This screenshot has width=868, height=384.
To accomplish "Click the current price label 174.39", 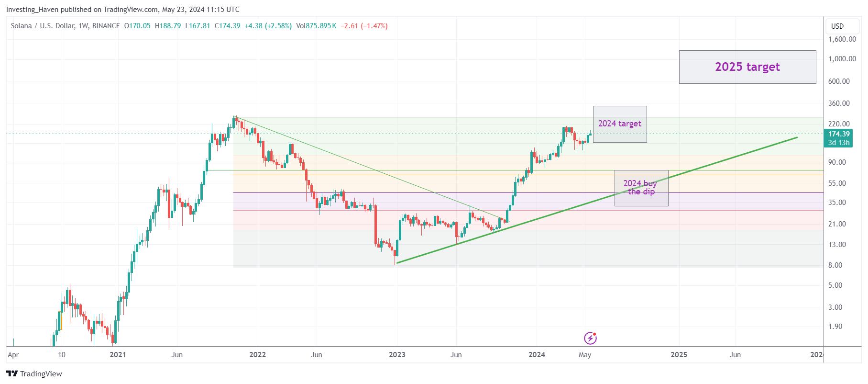I will coord(839,134).
